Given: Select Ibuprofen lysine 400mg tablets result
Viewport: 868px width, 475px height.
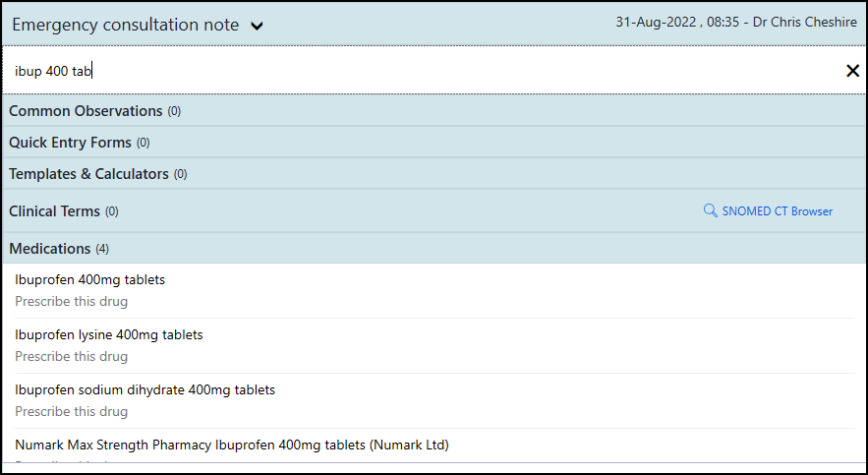Looking at the screenshot, I should point(109,335).
